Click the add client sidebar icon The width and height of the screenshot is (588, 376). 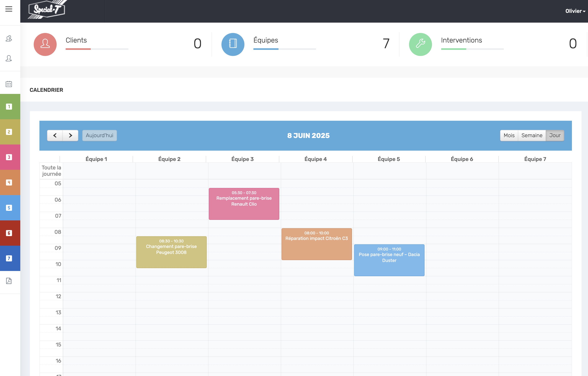coord(9,58)
